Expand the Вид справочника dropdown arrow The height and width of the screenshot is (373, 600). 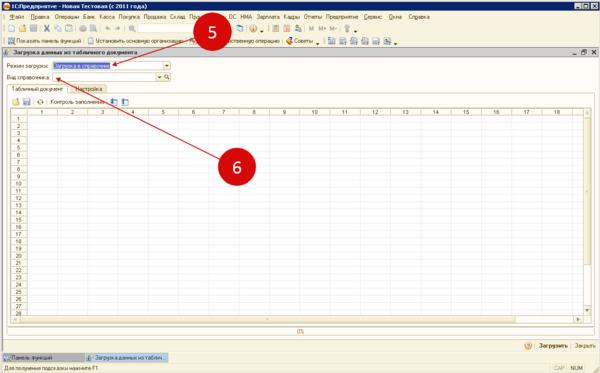click(159, 77)
